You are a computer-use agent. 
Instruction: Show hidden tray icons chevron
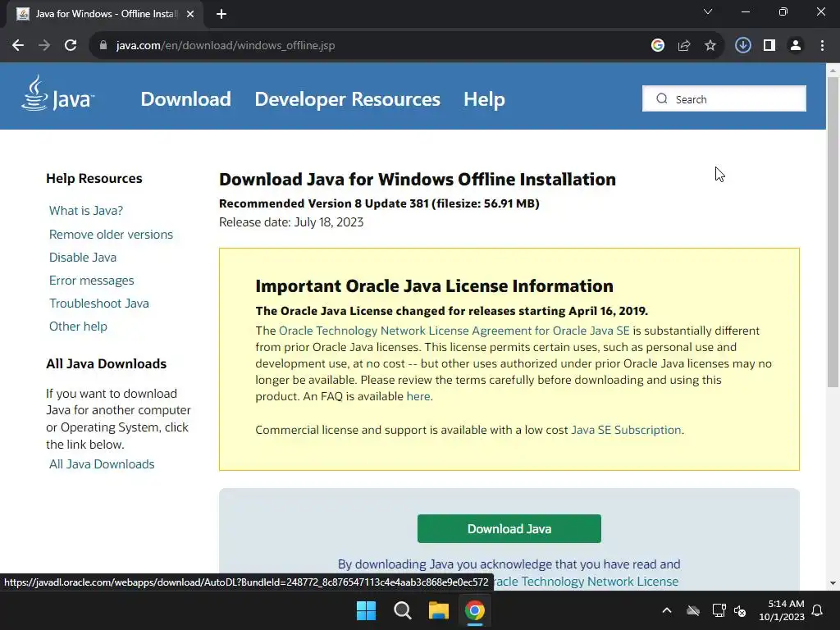click(667, 610)
